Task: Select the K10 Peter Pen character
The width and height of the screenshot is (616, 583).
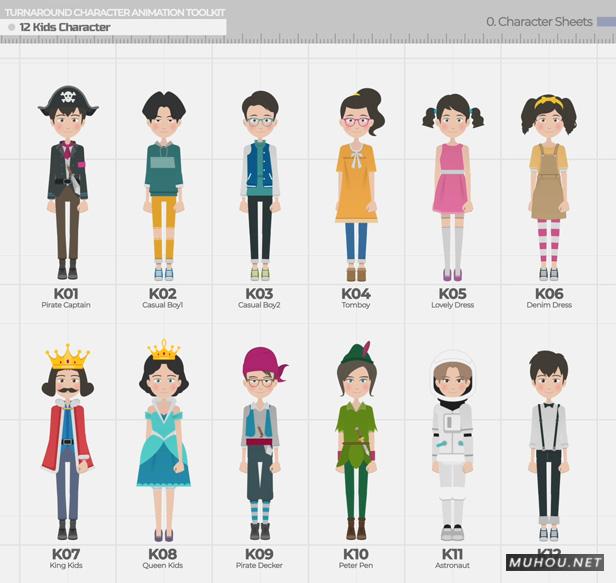Action: click(356, 440)
